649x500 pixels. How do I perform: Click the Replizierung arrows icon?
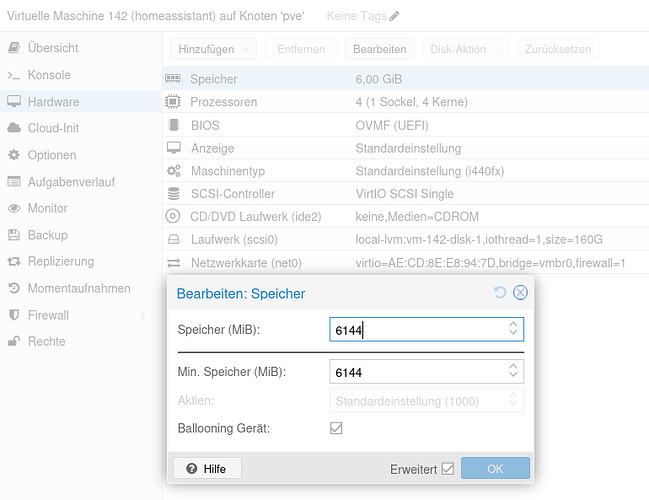(x=14, y=262)
